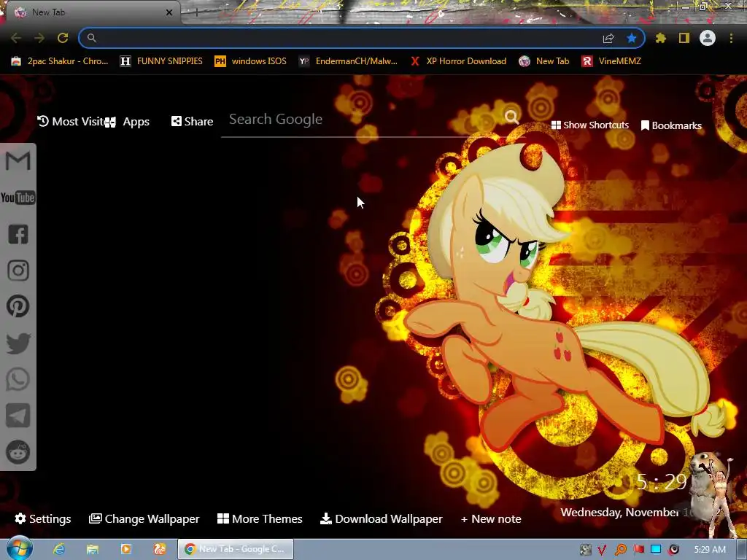Click the red flag tray icon

639,550
